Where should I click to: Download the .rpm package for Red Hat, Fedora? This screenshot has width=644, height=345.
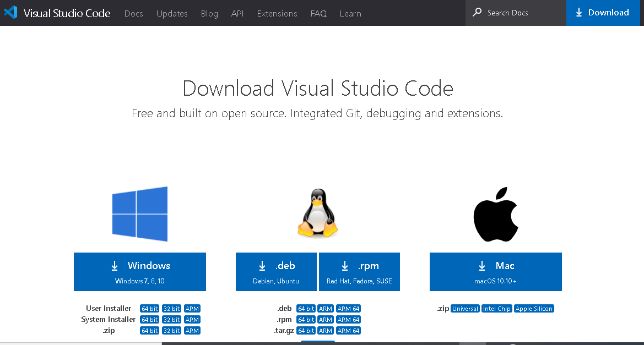point(359,271)
